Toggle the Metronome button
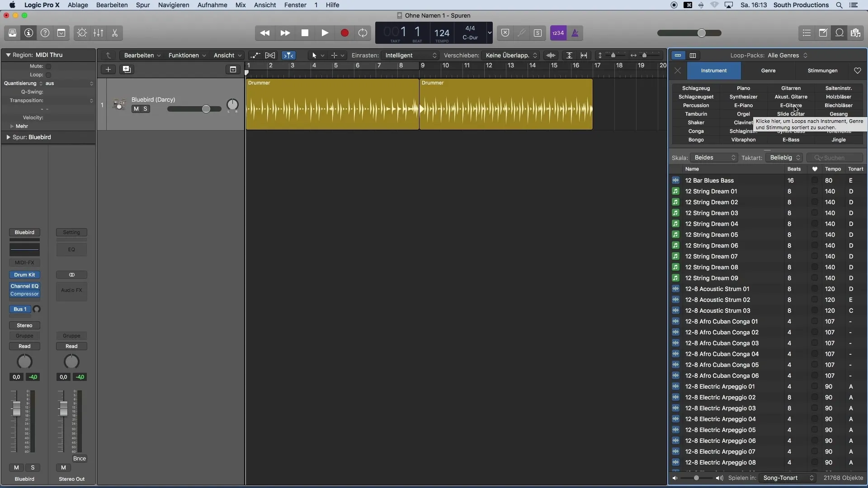Image resolution: width=868 pixels, height=488 pixels. pos(575,33)
